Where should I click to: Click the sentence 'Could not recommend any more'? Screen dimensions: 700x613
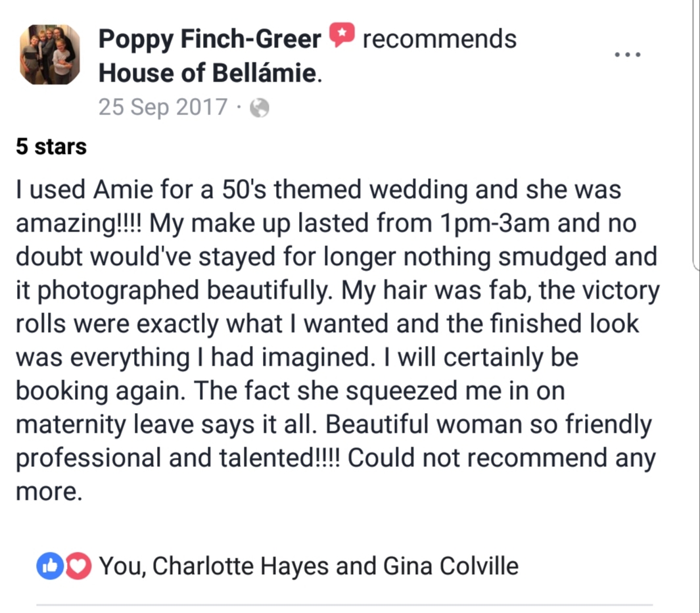pos(336,474)
